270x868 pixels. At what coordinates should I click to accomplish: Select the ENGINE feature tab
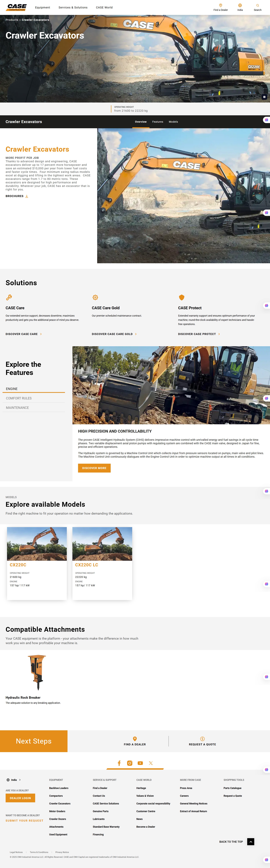tap(34, 389)
